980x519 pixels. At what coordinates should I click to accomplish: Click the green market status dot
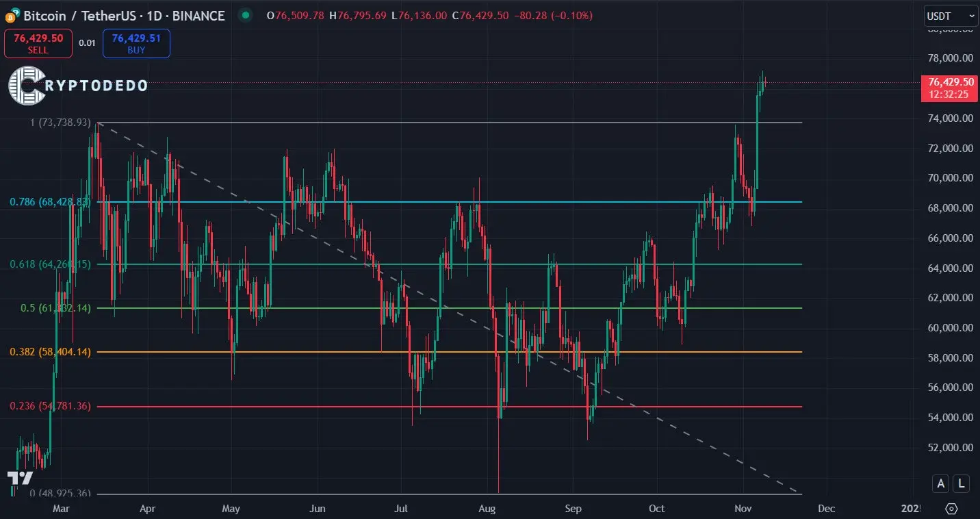[x=246, y=15]
